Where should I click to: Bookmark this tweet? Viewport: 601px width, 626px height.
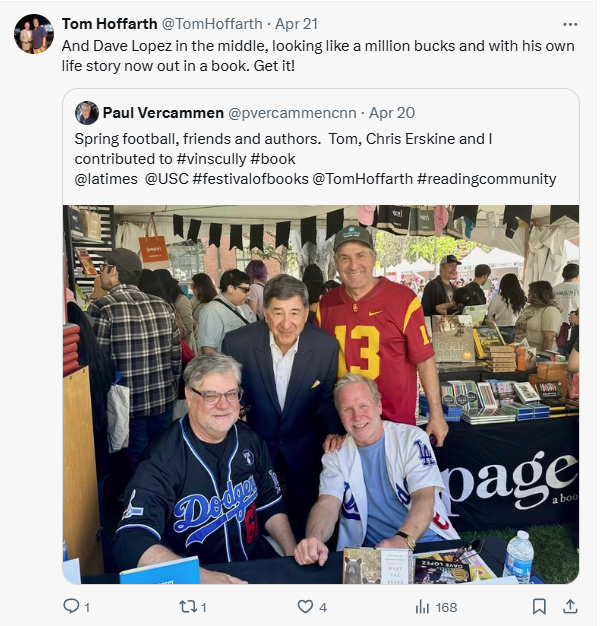coord(539,606)
